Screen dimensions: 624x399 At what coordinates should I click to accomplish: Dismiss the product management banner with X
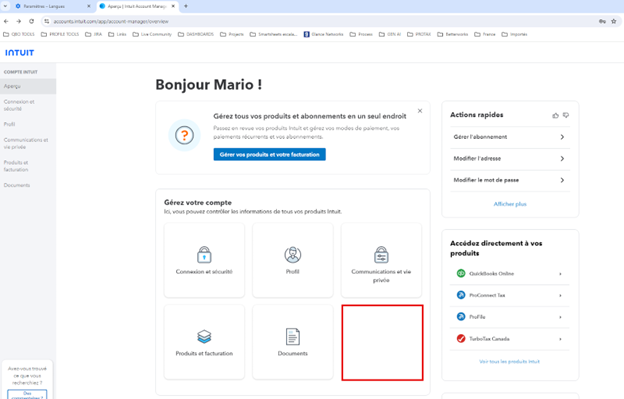420,111
